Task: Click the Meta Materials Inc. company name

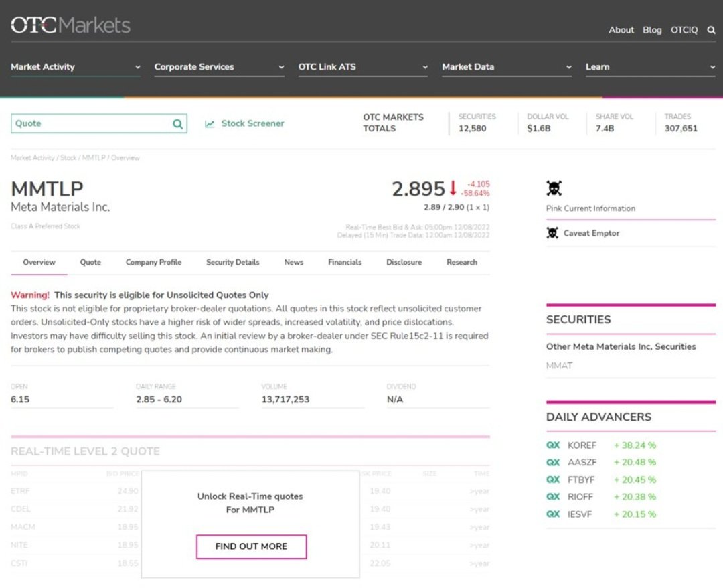Action: [x=60, y=207]
